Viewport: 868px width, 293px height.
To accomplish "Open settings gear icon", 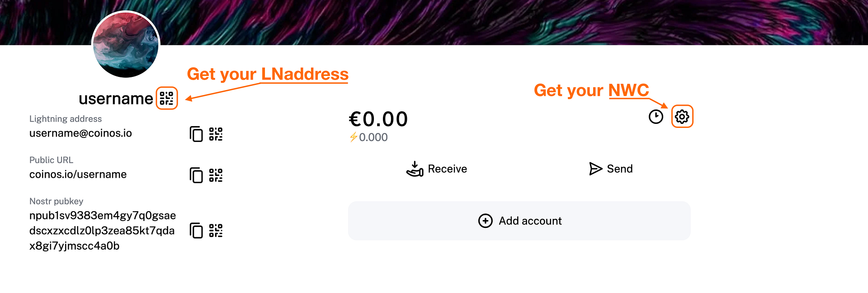I will point(682,117).
